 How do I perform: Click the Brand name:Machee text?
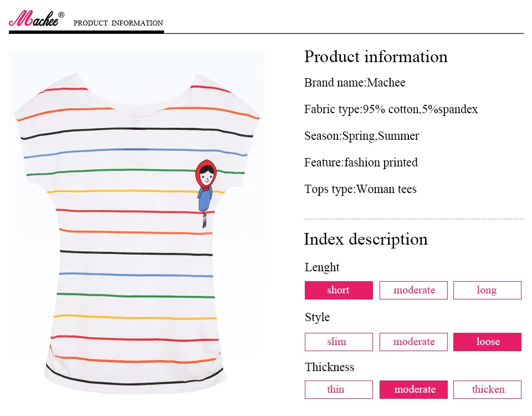click(355, 83)
